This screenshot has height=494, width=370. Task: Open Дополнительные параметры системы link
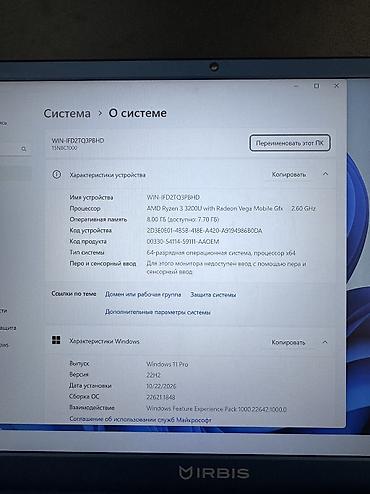click(158, 312)
